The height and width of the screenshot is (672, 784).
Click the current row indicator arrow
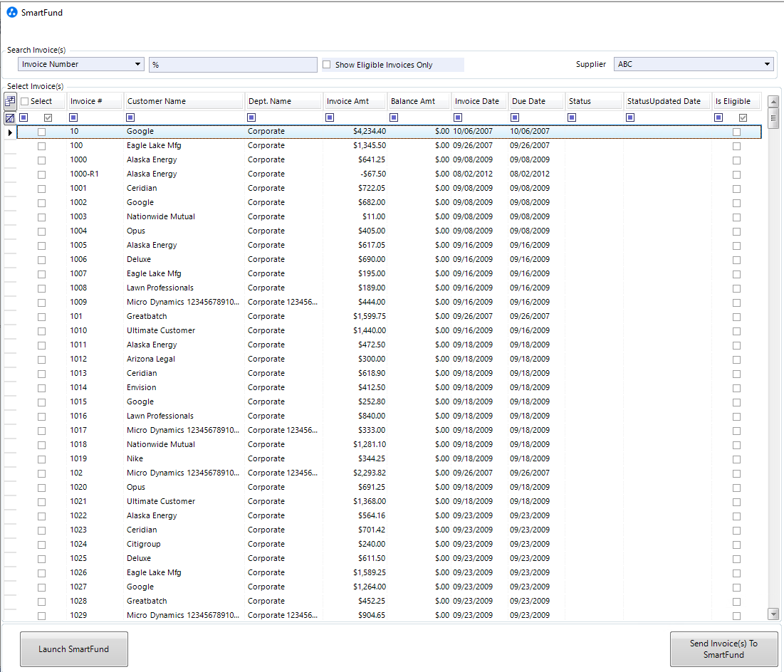click(x=10, y=132)
